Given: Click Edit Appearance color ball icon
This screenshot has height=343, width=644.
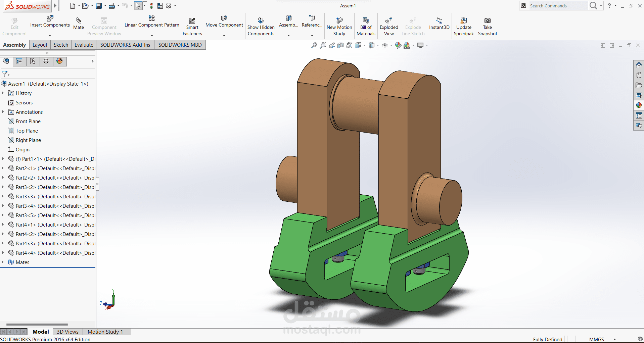Looking at the screenshot, I should click(398, 45).
